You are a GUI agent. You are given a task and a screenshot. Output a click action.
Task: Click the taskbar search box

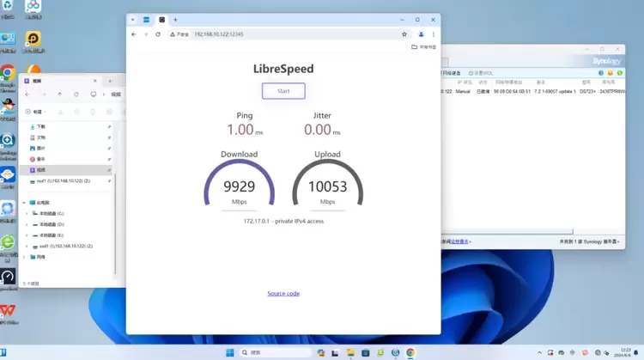click(x=275, y=352)
